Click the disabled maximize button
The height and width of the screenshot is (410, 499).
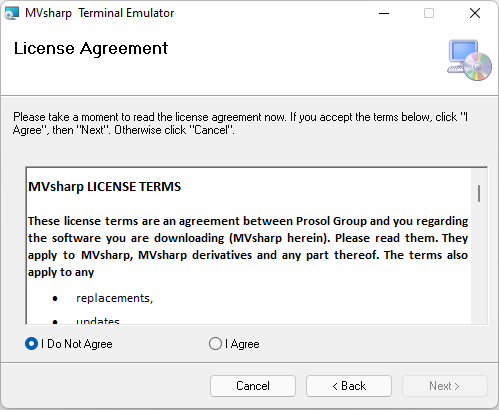click(429, 13)
